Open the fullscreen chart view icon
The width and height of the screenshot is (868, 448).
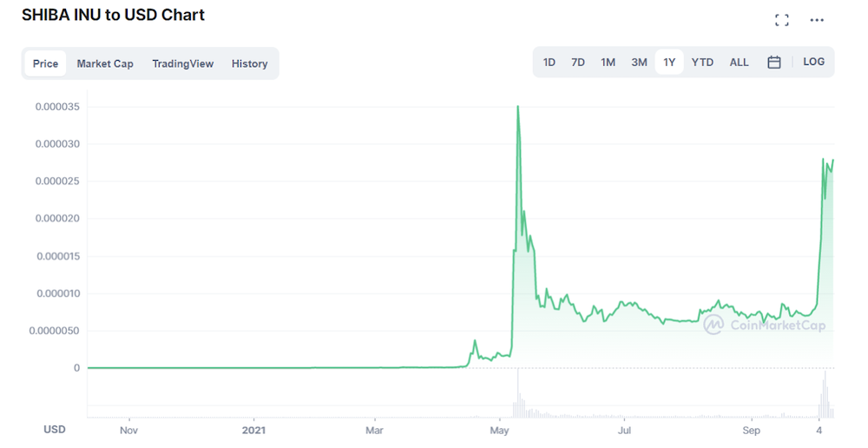782,21
